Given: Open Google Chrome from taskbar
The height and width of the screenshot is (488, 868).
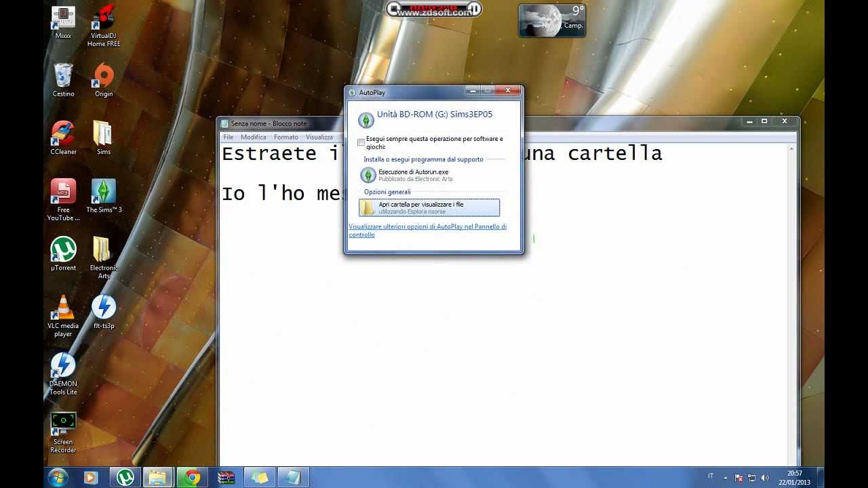Looking at the screenshot, I should pyautogui.click(x=192, y=478).
